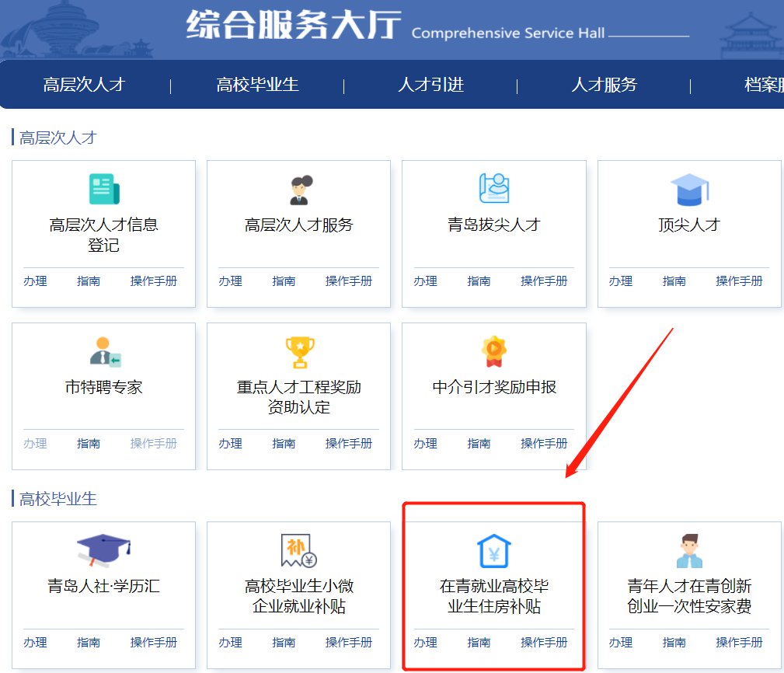Click the 中介引才奖励申报 medal icon
This screenshot has width=784, height=673.
(494, 352)
